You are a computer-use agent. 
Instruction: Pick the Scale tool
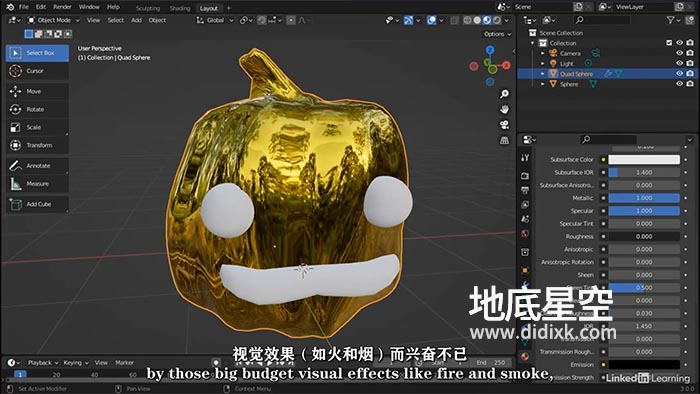point(37,127)
